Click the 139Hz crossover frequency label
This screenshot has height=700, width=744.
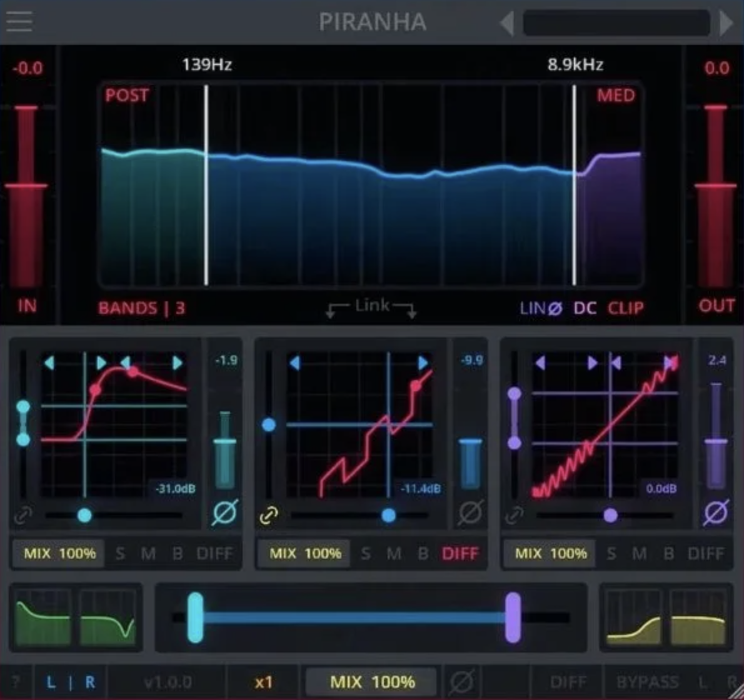(x=207, y=64)
